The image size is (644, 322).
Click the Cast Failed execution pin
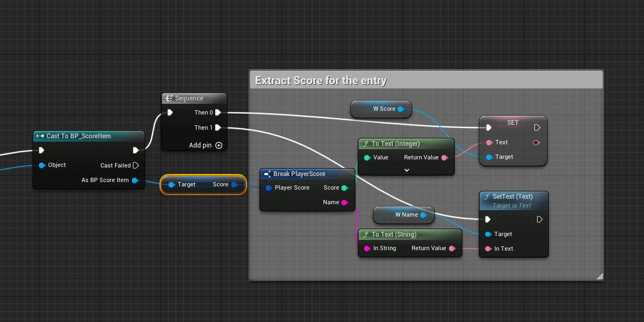(x=136, y=165)
